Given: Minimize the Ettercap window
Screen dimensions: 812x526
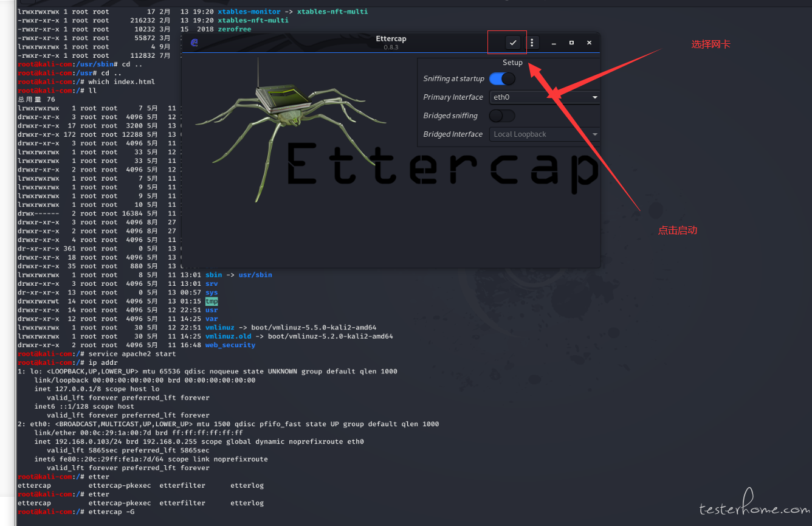Looking at the screenshot, I should (554, 43).
